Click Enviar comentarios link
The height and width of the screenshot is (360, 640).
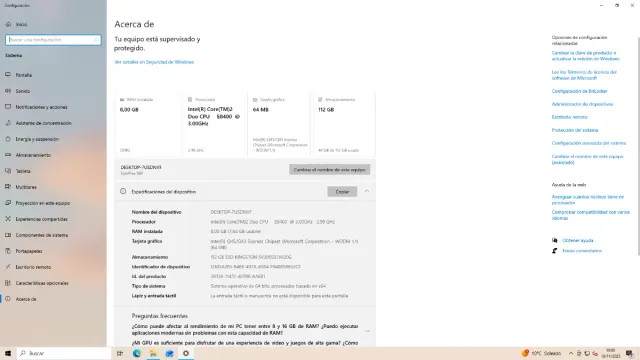coord(582,251)
